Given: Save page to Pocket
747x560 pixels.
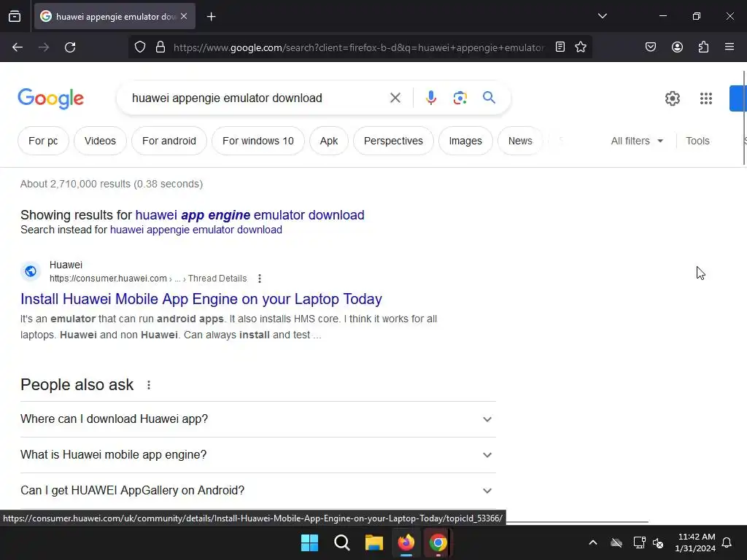Looking at the screenshot, I should (x=650, y=47).
